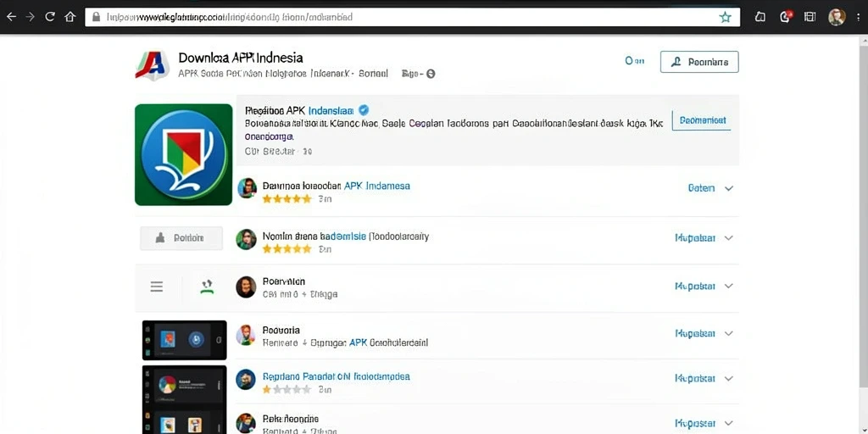Click the blue 'APK' word in the Peovoria subtitle
This screenshot has width=868, height=434.
pos(358,342)
